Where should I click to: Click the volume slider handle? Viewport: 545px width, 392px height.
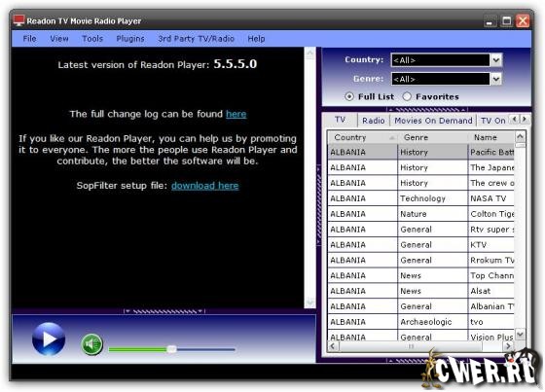171,349
